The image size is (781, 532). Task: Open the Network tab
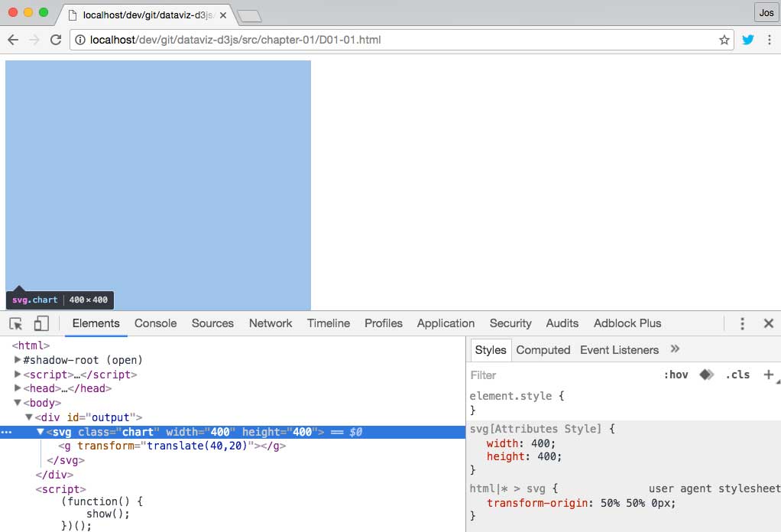(x=271, y=324)
